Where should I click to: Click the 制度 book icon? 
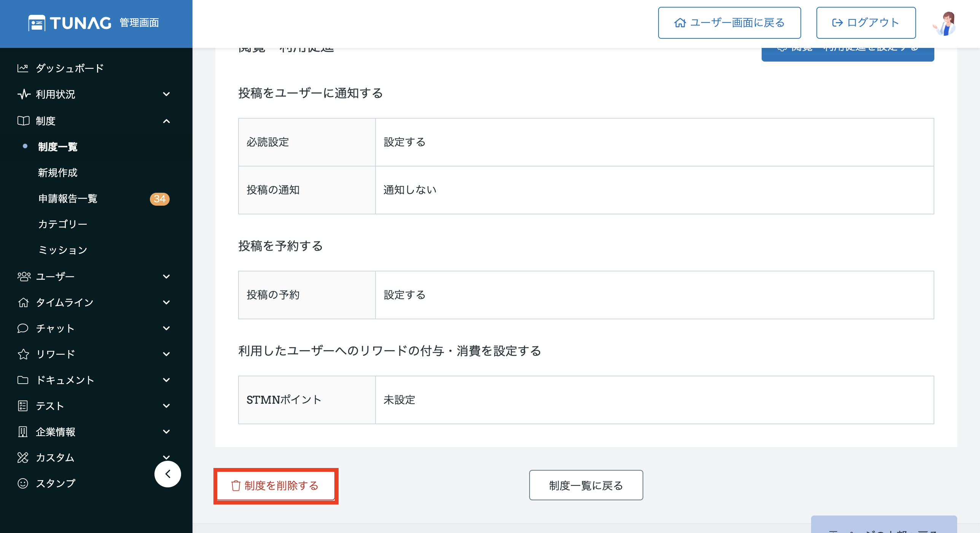point(23,121)
